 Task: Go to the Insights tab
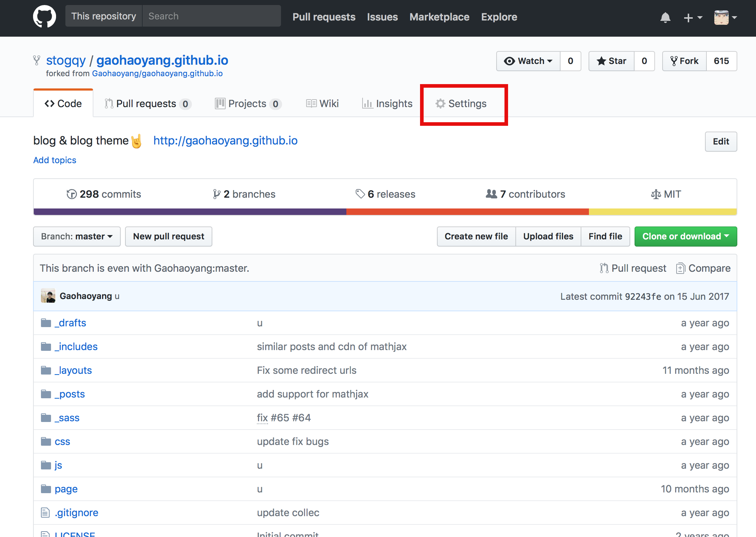pyautogui.click(x=387, y=104)
